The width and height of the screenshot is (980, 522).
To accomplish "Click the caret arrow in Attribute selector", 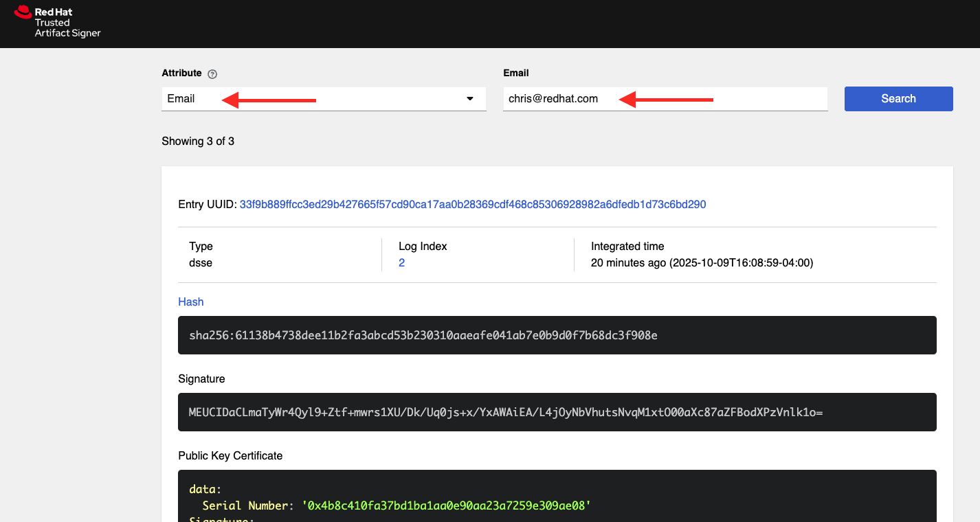I will pyautogui.click(x=470, y=99).
